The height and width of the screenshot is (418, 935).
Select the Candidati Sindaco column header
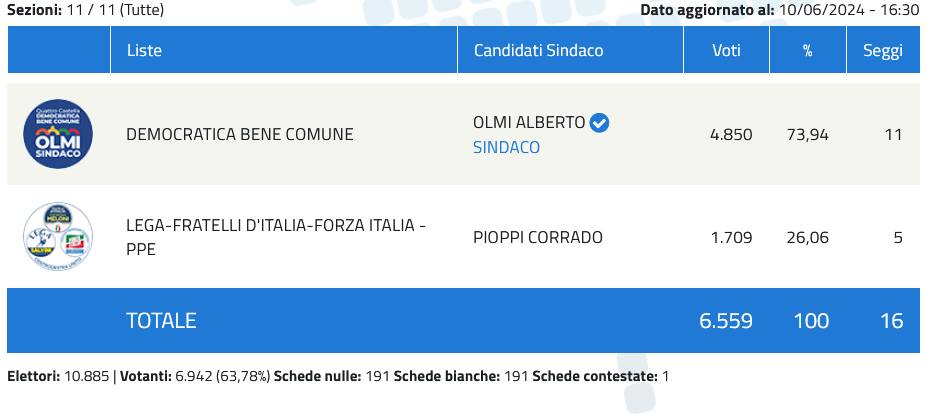tap(538, 50)
